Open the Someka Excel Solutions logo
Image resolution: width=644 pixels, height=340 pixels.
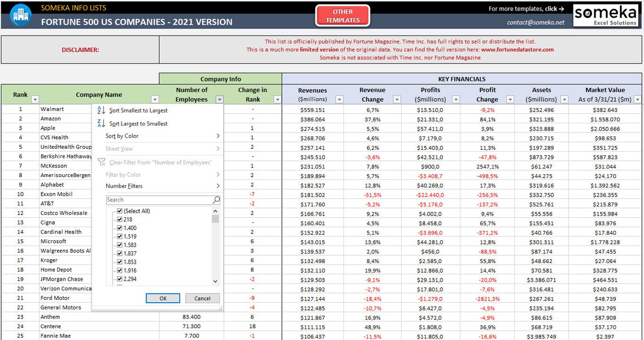pyautogui.click(x=606, y=15)
